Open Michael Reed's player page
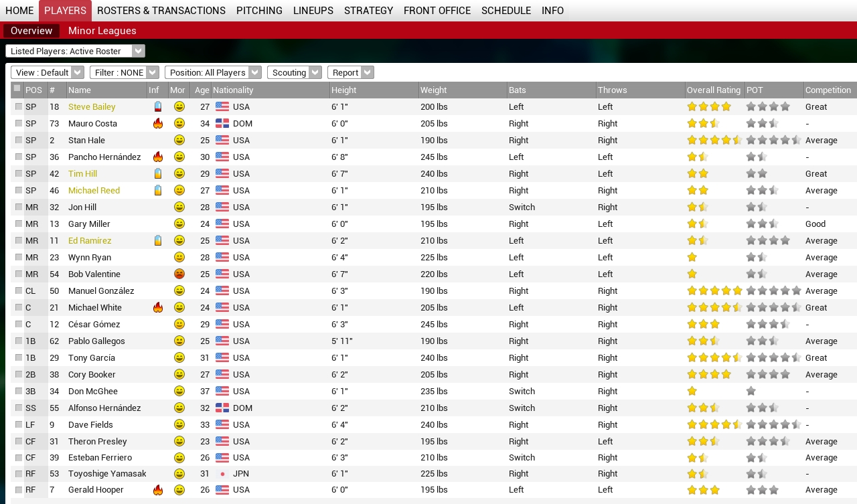This screenshot has height=504, width=857. (94, 190)
